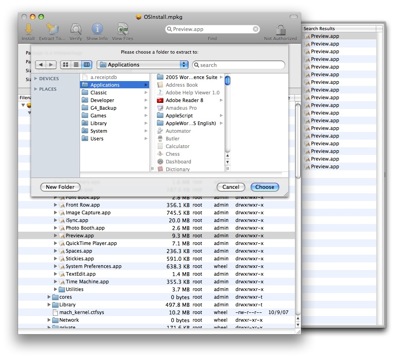Open the Applications location dropdown
400x362 pixels.
[143, 65]
